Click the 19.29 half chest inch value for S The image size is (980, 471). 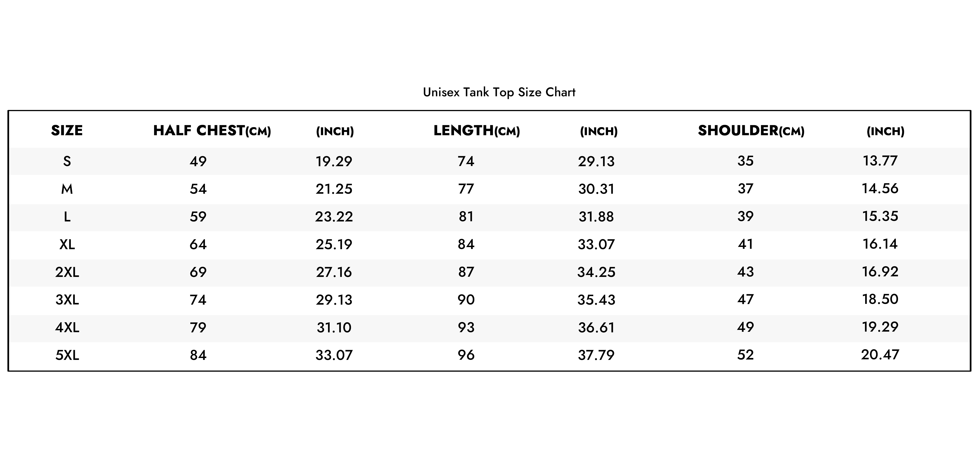pos(334,162)
